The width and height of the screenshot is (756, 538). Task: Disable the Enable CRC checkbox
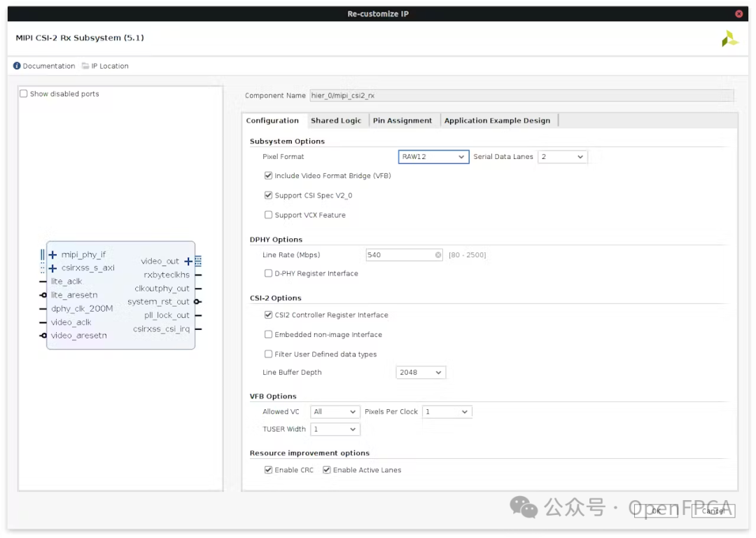click(268, 470)
